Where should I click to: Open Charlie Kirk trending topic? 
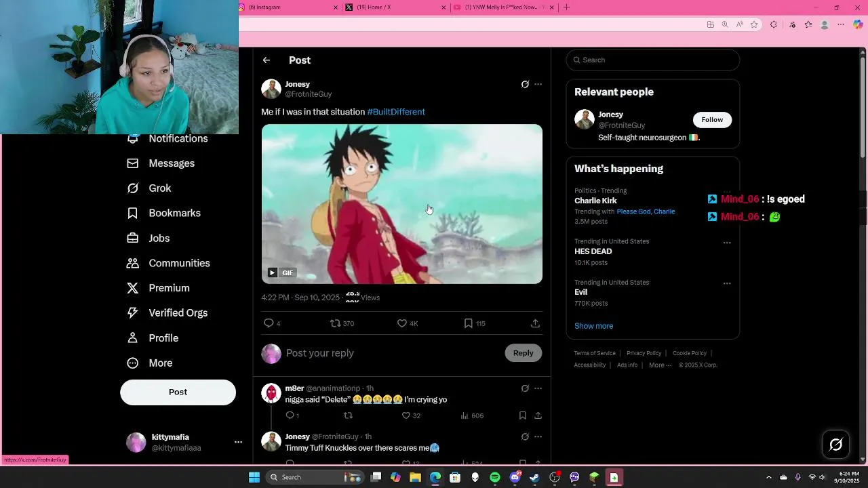(x=595, y=201)
